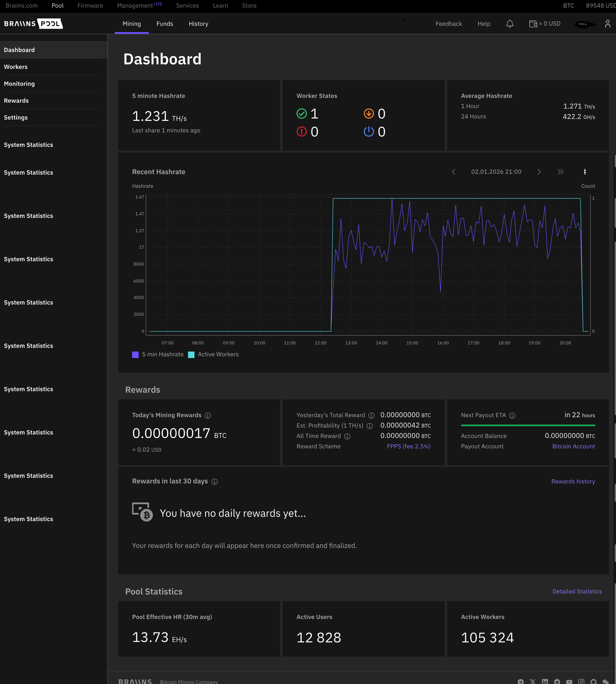The image size is (616, 684).
Task: Open the user profile icon
Action: pyautogui.click(x=608, y=24)
